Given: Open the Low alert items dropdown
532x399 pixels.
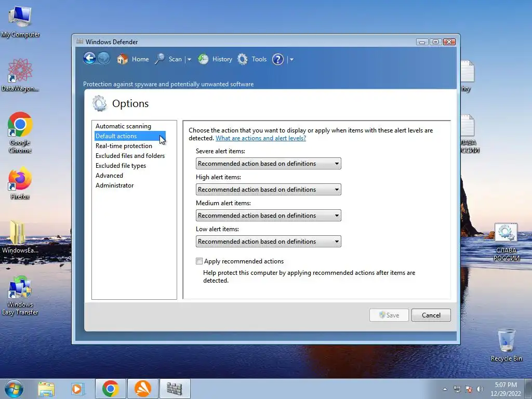Looking at the screenshot, I should coord(269,241).
